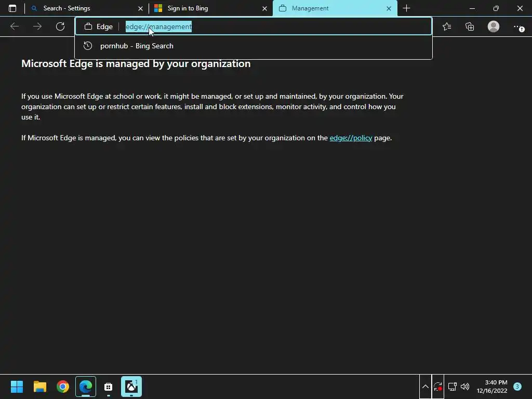Click the Edge site info badge

tap(98, 26)
